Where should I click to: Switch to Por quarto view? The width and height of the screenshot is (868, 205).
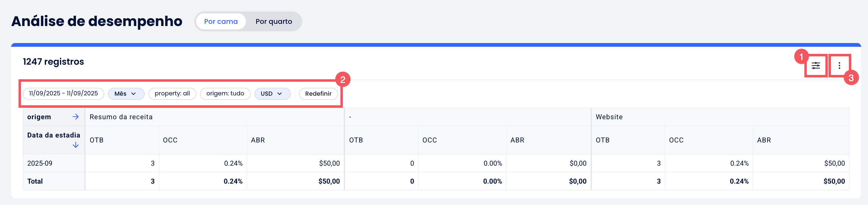point(274,22)
